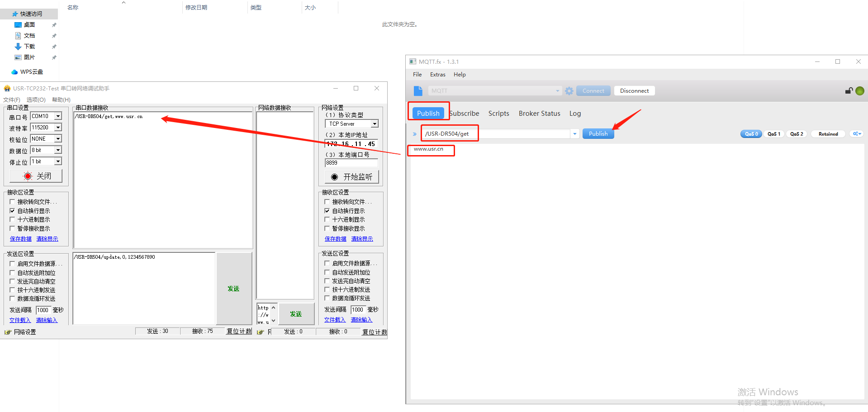
Task: Click the 网络设置 hand icon in status bar
Action: pos(8,332)
